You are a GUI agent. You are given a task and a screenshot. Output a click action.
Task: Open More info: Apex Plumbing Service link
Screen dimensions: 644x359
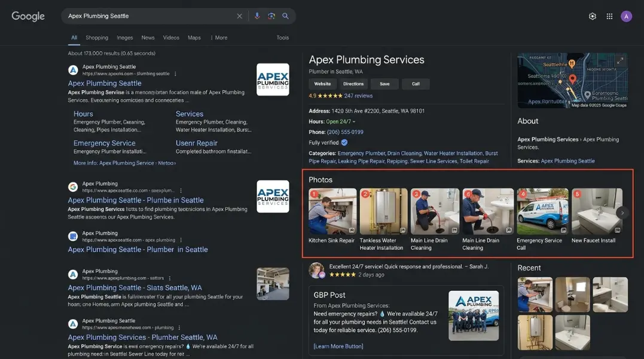[124, 163]
